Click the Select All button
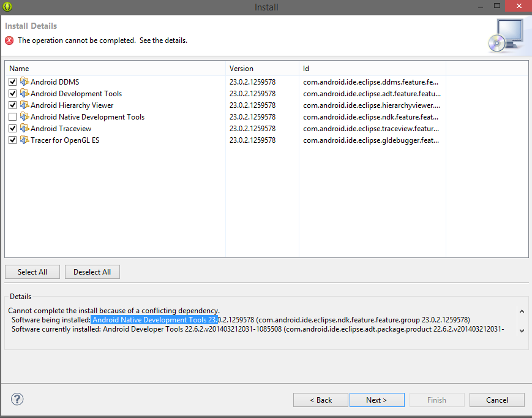532x418 pixels. point(32,272)
